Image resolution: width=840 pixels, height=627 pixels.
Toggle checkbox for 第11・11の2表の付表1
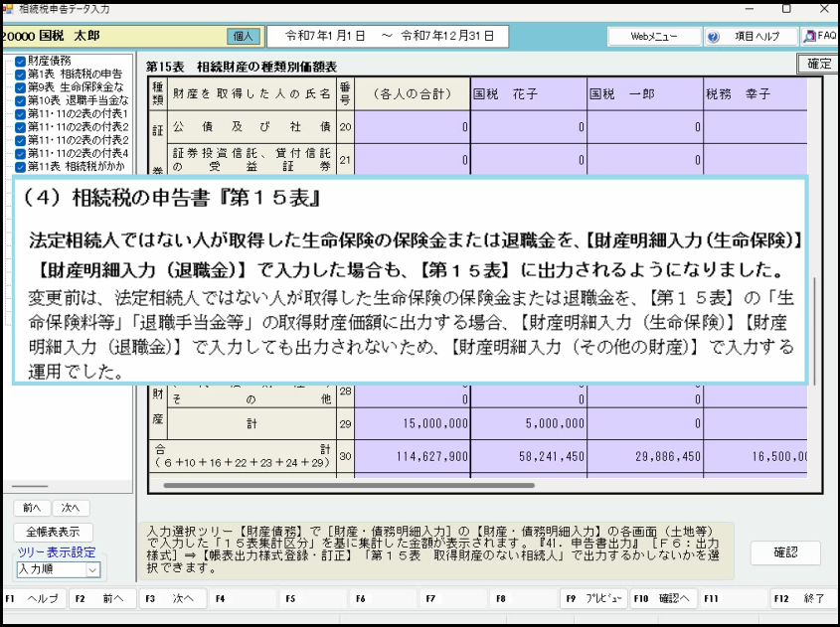pyautogui.click(x=20, y=114)
